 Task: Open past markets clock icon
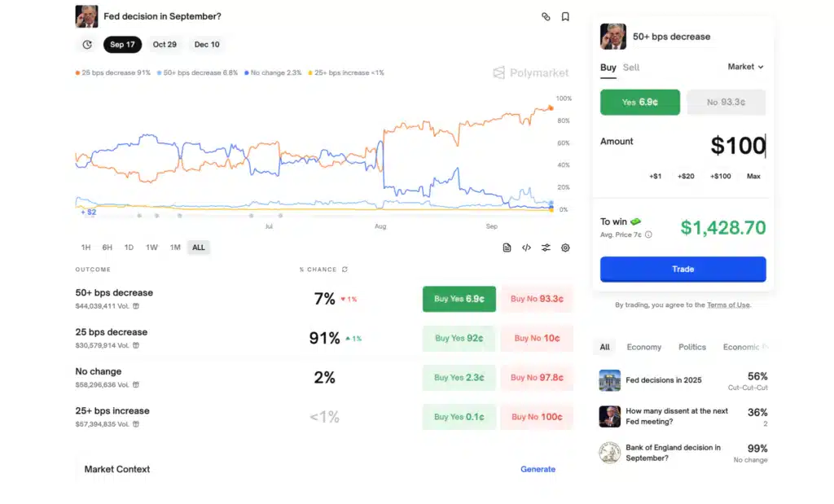87,45
